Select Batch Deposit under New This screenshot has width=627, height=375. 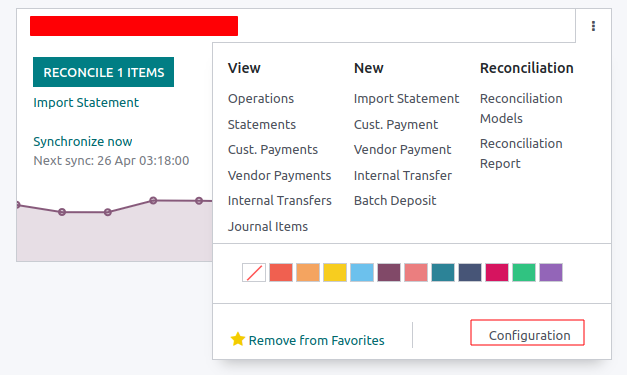[x=395, y=201]
